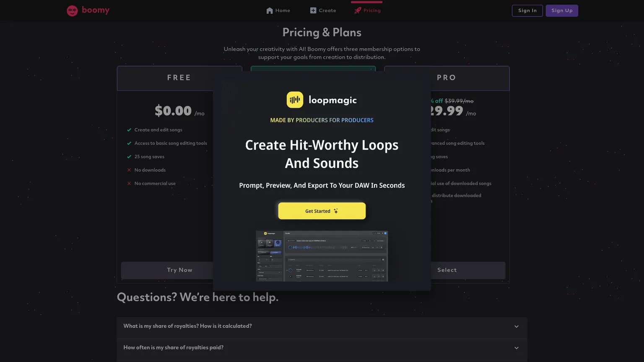Click the red X beside No commercial use
644x362 pixels.
pyautogui.click(x=129, y=184)
